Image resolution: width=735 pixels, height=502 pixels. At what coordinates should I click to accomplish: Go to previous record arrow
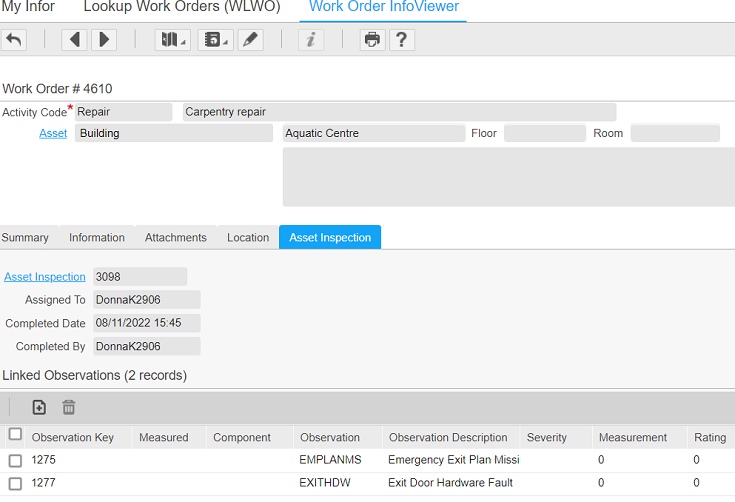click(x=74, y=40)
